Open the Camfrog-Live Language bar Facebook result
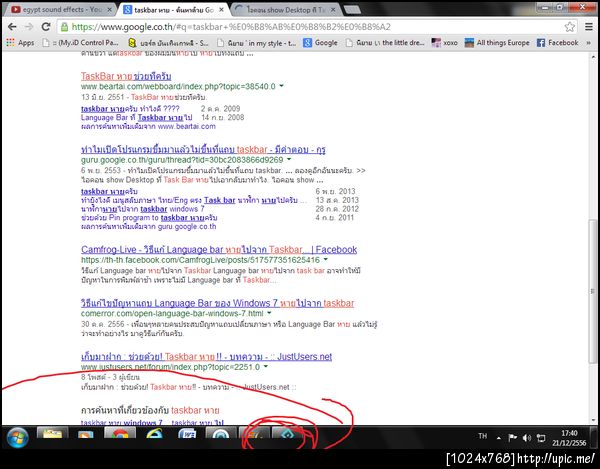This screenshot has width=600, height=469. [x=219, y=249]
